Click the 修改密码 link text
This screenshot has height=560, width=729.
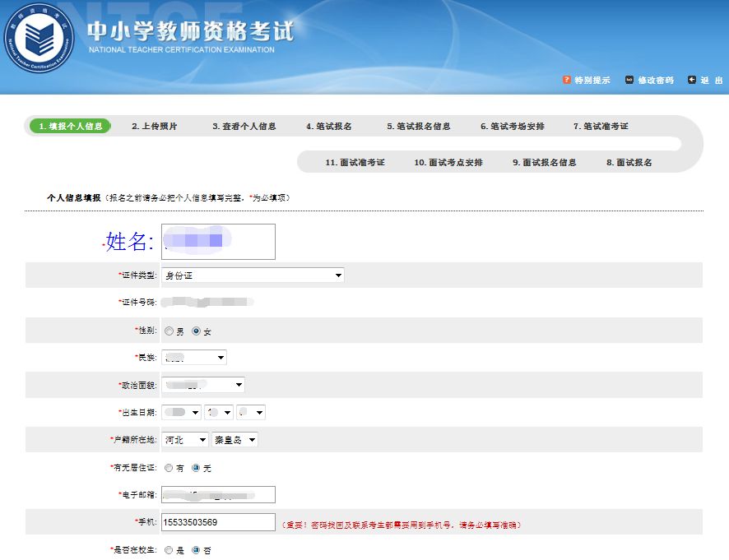(656, 80)
